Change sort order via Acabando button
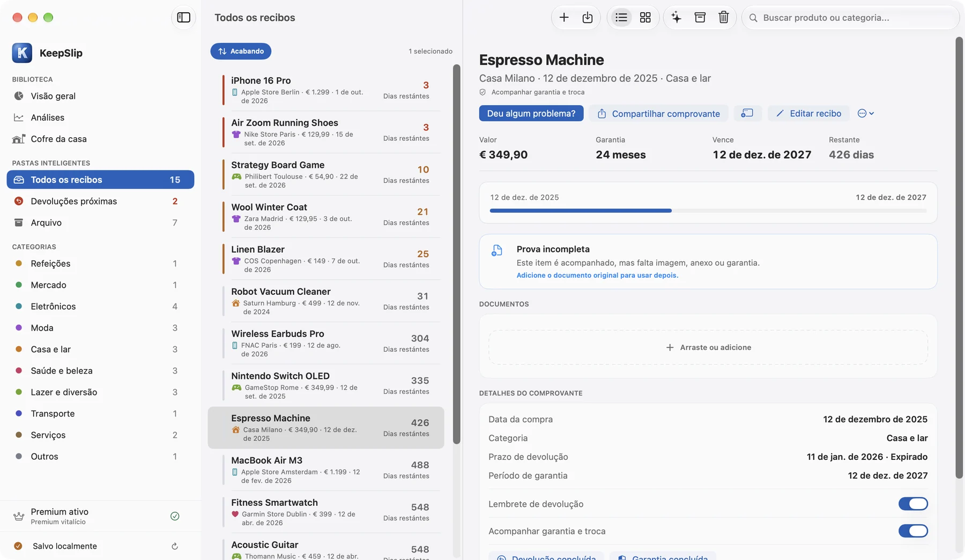Image resolution: width=965 pixels, height=560 pixels. point(241,51)
